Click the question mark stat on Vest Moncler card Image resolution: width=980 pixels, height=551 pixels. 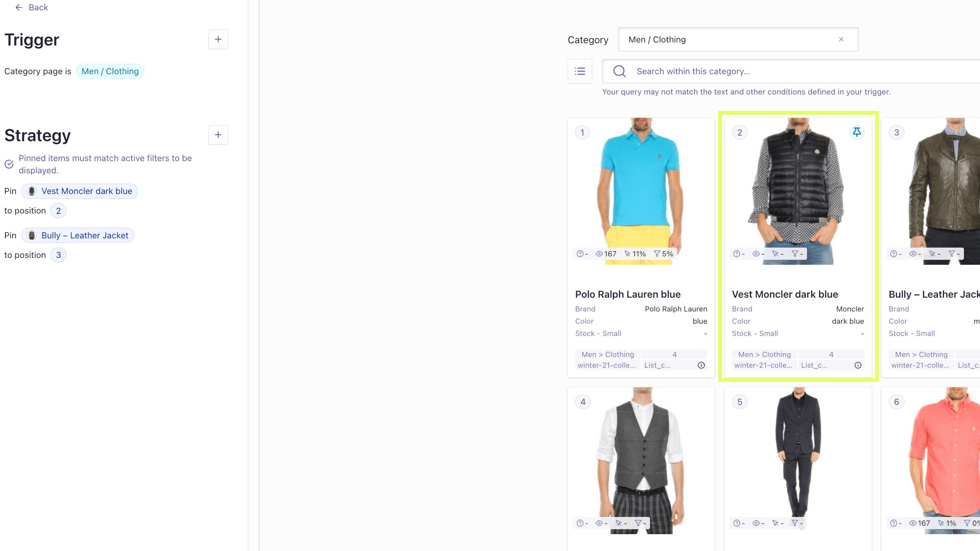[739, 254]
